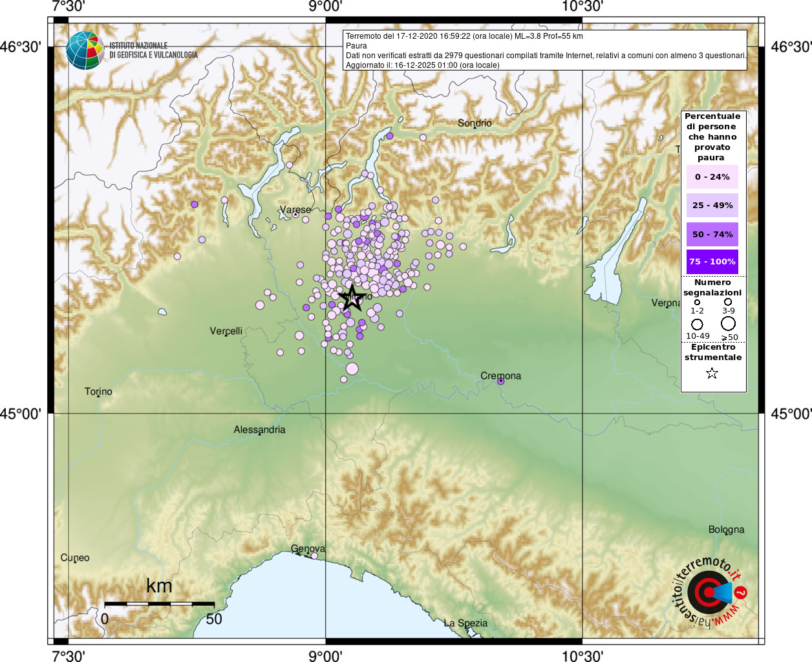The width and height of the screenshot is (812, 662).
Task: Click the Genova city label
Action: [x=308, y=549]
